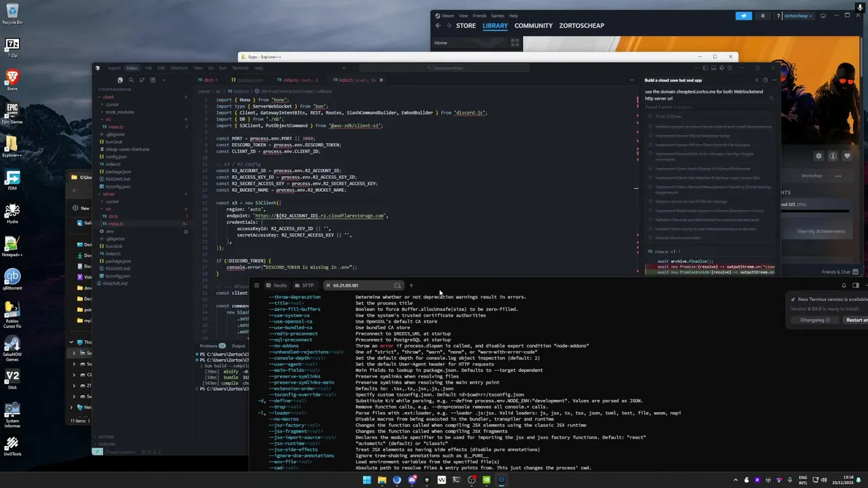This screenshot has height=488, width=868.
Task: Open File Explorer from the taskbar
Action: [x=382, y=480]
